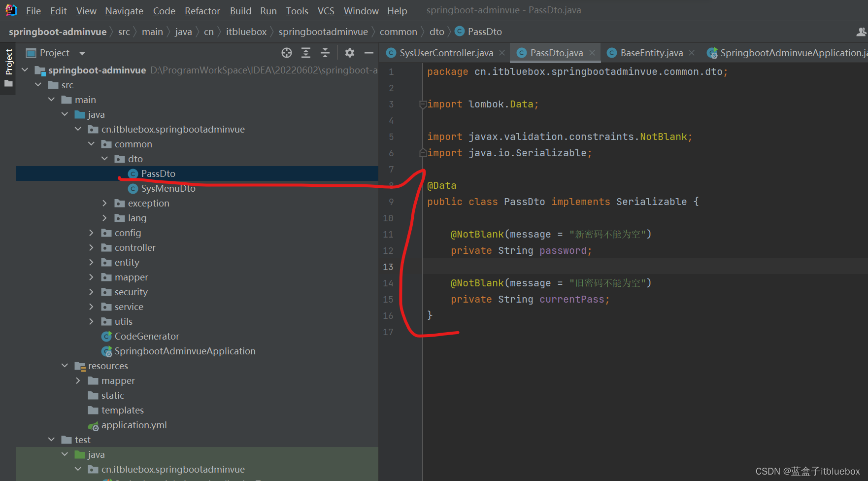Select CodeGenerator in project tree

147,336
